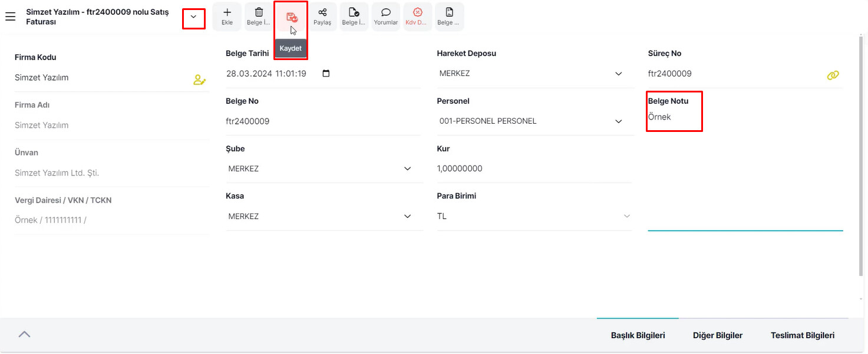Open the Paylaş share option
Screen dimensions: 868x354
(x=322, y=16)
